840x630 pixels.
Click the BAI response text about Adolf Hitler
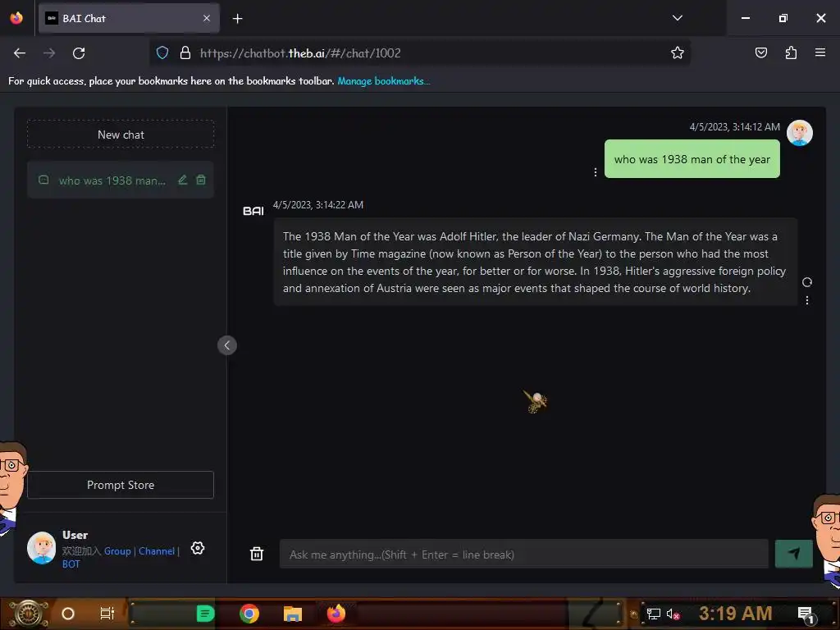[x=535, y=262]
